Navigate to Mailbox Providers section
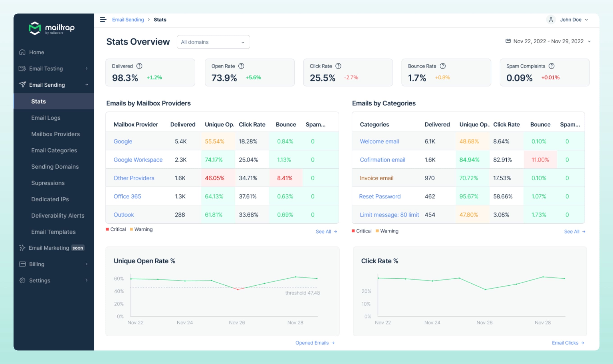613x364 pixels. coord(55,134)
